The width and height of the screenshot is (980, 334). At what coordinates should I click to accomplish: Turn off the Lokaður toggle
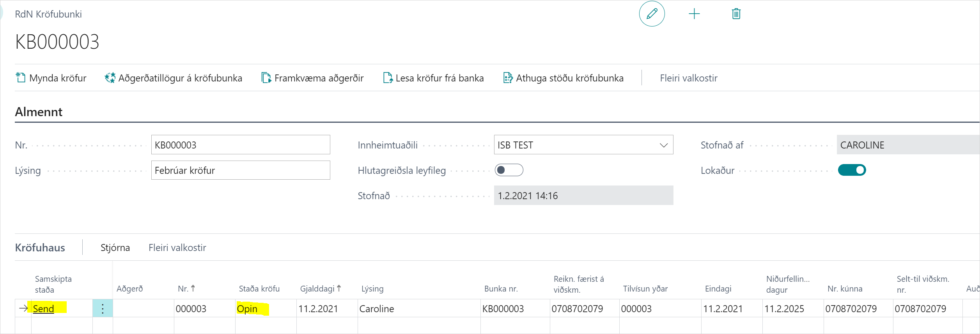pos(852,170)
